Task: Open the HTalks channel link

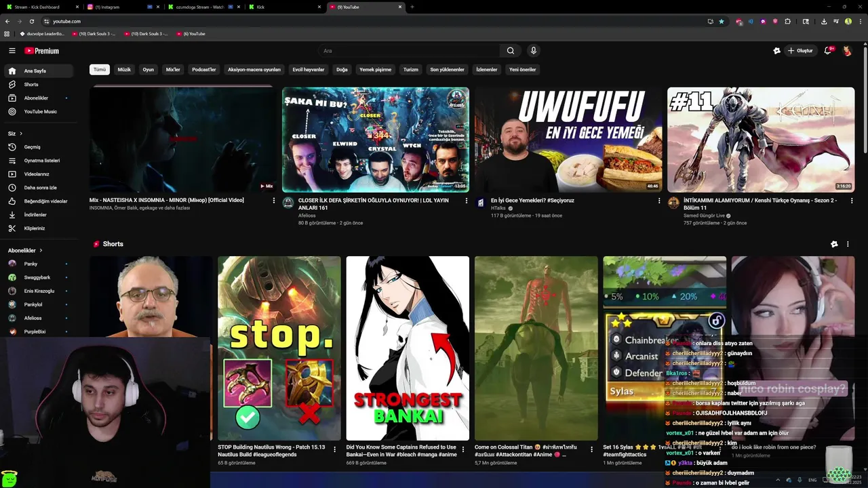Action: click(498, 208)
